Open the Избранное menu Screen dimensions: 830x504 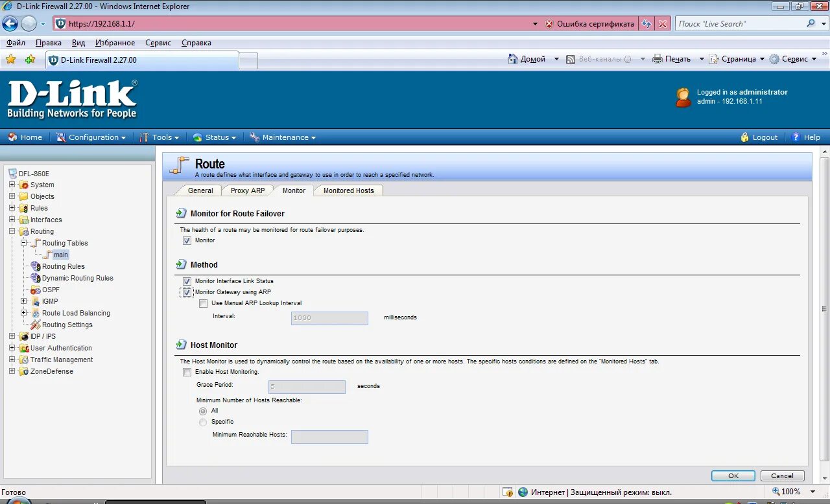[115, 43]
